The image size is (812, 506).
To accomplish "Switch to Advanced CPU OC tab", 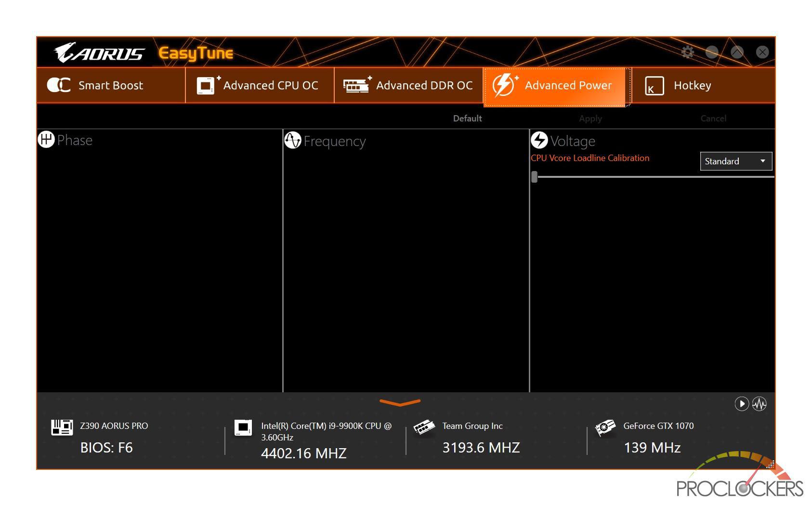I will click(260, 85).
